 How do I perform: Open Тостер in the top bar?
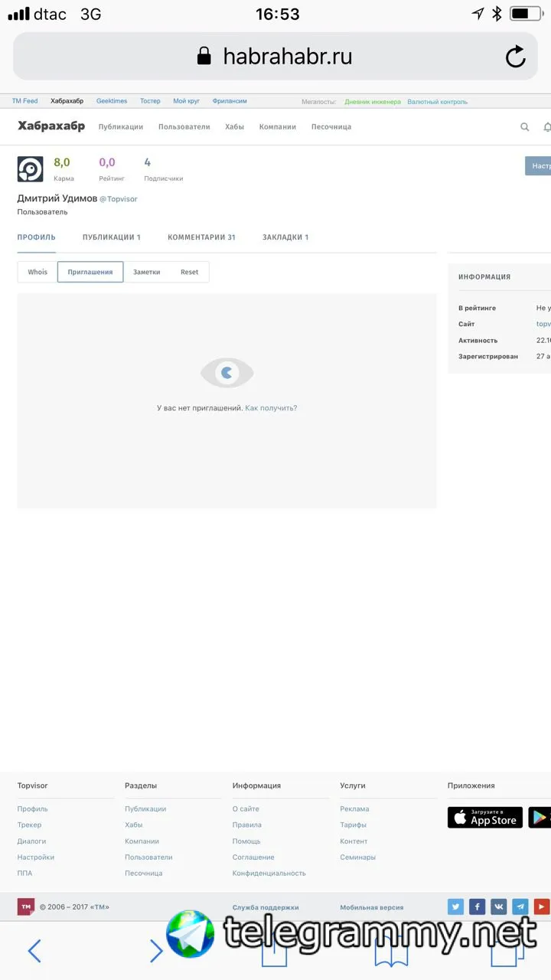click(150, 101)
